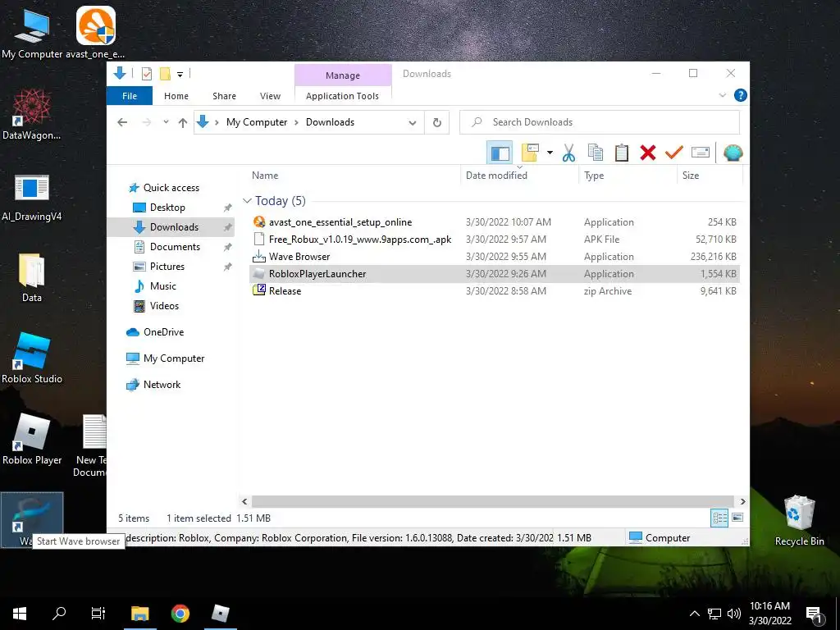
Task: Open the Quick Access Toolbar customize dropdown
Action: 180,75
